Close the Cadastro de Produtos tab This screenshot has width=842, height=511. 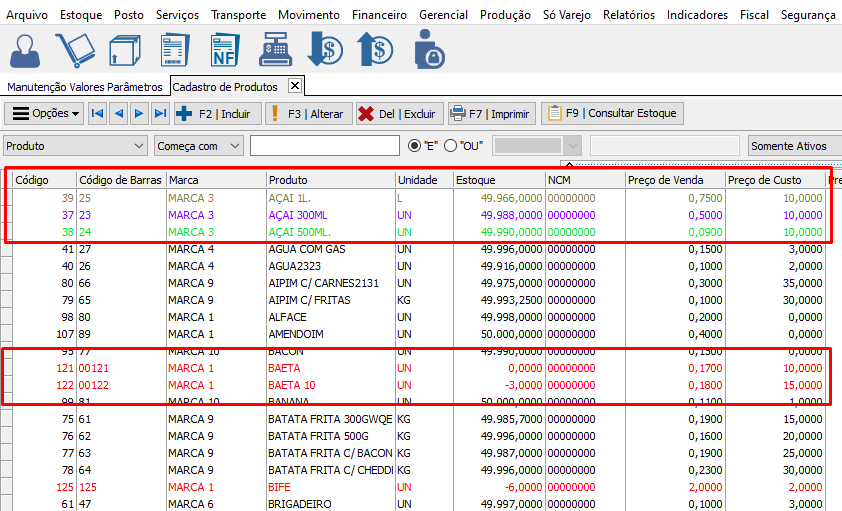click(294, 86)
